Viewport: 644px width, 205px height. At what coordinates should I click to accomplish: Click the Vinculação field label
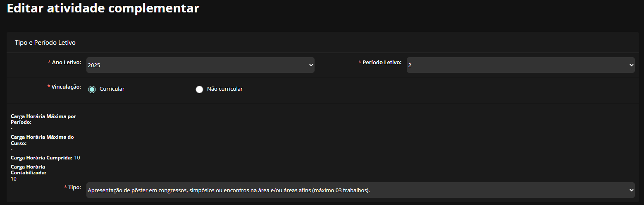[x=66, y=87]
